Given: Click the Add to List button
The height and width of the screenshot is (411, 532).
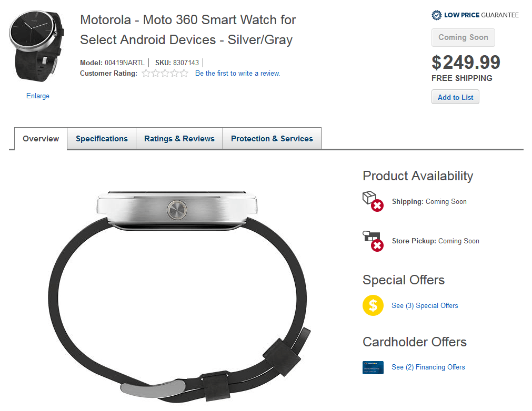Looking at the screenshot, I should coord(455,97).
